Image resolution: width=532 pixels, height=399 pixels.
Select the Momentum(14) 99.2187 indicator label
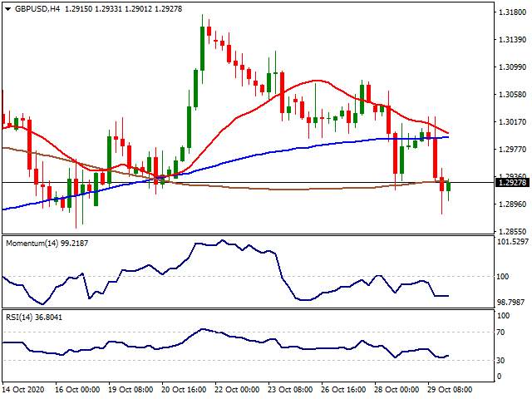(47, 244)
